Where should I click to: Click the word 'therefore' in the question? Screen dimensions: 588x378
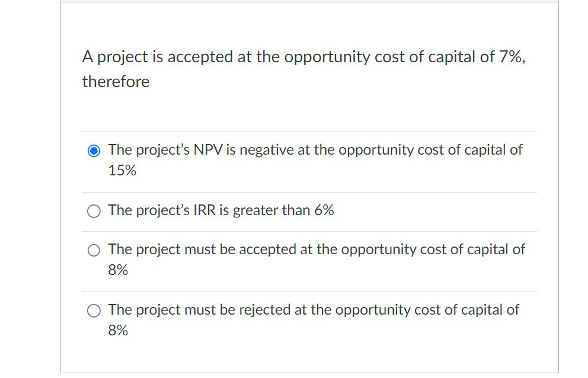coord(116,82)
